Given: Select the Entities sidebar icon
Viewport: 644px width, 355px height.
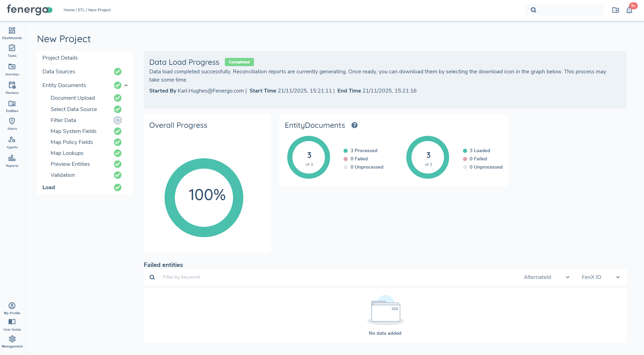Looking at the screenshot, I should [x=12, y=106].
